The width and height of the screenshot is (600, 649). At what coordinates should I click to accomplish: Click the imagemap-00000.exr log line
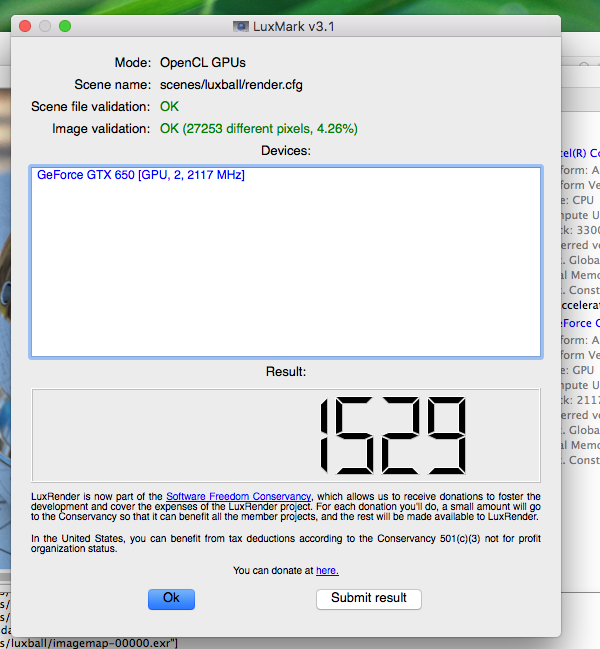[89, 643]
